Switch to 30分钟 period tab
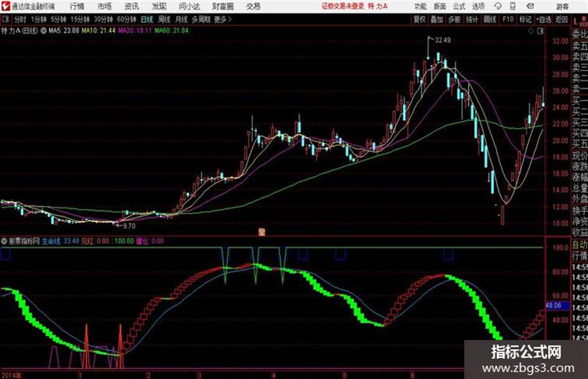The width and height of the screenshot is (588, 379). pyautogui.click(x=103, y=19)
